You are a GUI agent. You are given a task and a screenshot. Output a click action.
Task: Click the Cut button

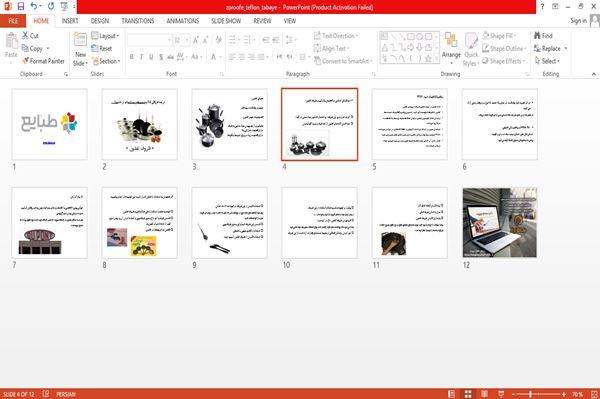30,36
